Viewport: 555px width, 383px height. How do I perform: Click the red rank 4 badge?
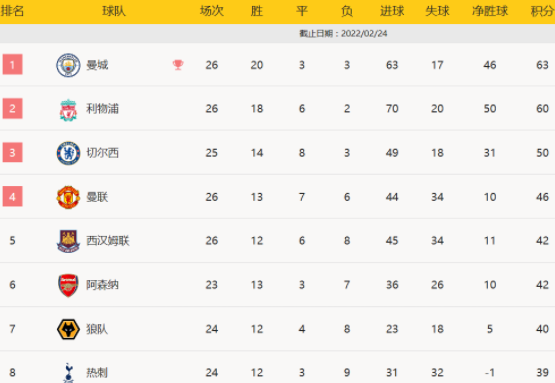point(12,196)
